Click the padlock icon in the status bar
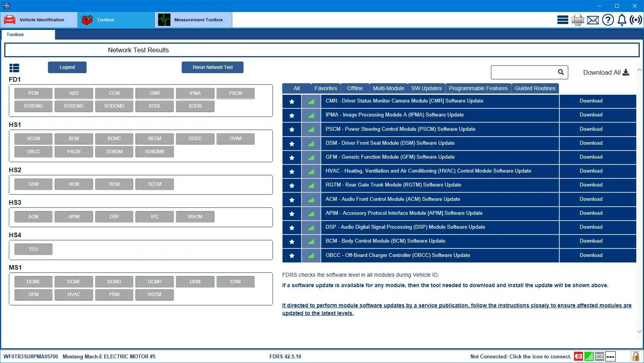This screenshot has width=644, height=363. [635, 356]
